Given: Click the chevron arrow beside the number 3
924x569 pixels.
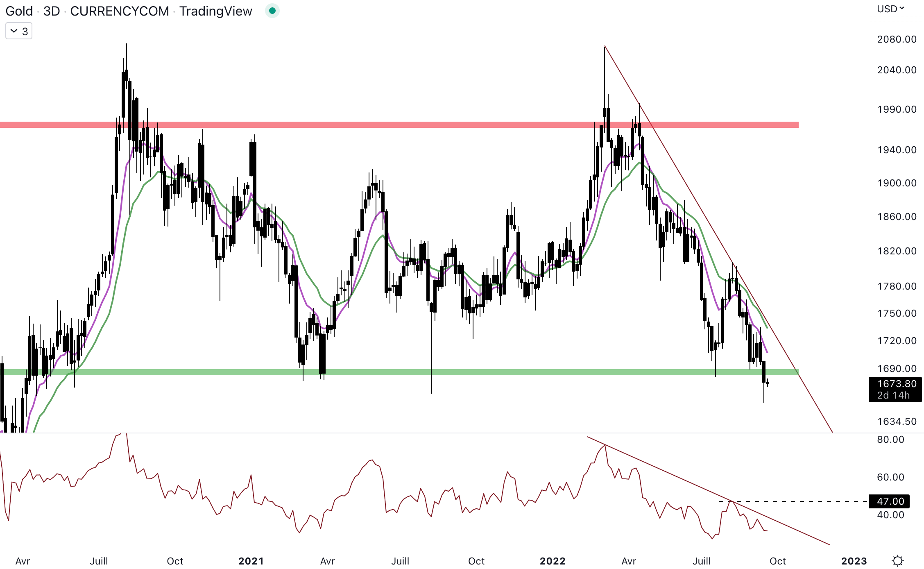Looking at the screenshot, I should tap(14, 31).
